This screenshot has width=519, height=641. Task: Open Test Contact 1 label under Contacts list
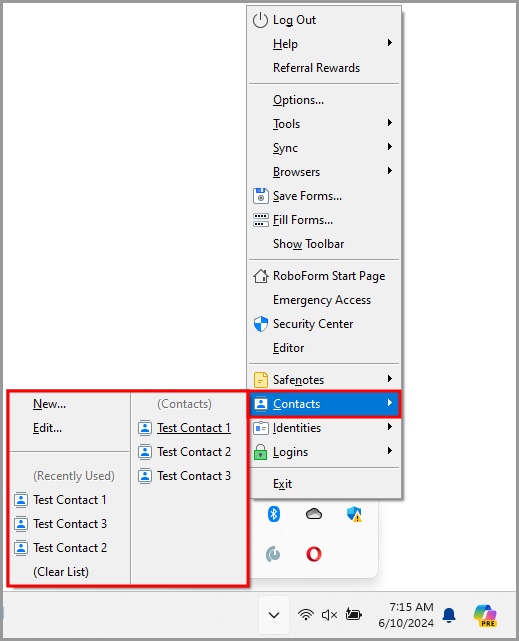pyautogui.click(x=194, y=428)
